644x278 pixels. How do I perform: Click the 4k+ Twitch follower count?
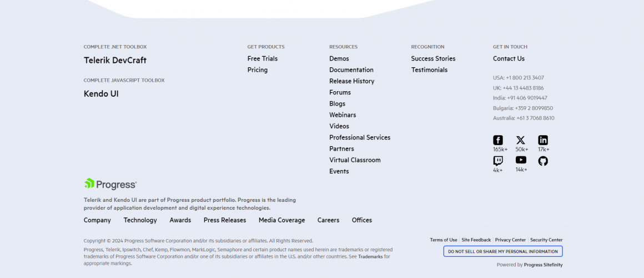pyautogui.click(x=498, y=170)
